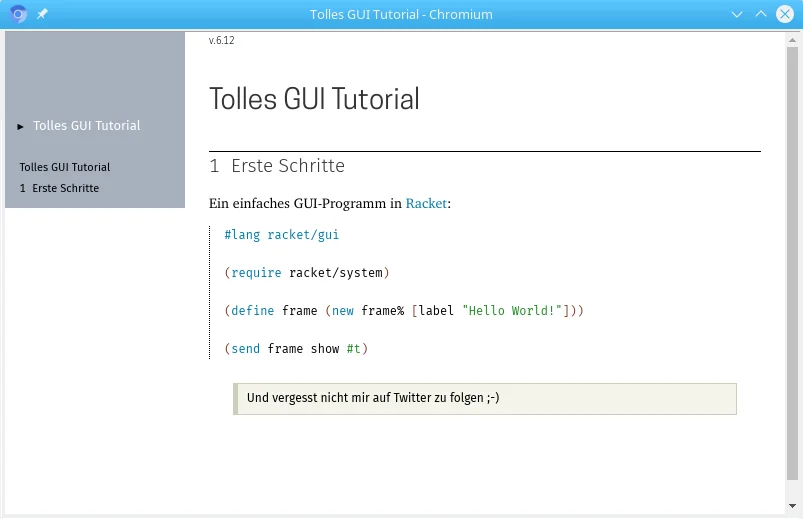Click the "Hello World!" string literal
This screenshot has width=803, height=519.
[512, 310]
